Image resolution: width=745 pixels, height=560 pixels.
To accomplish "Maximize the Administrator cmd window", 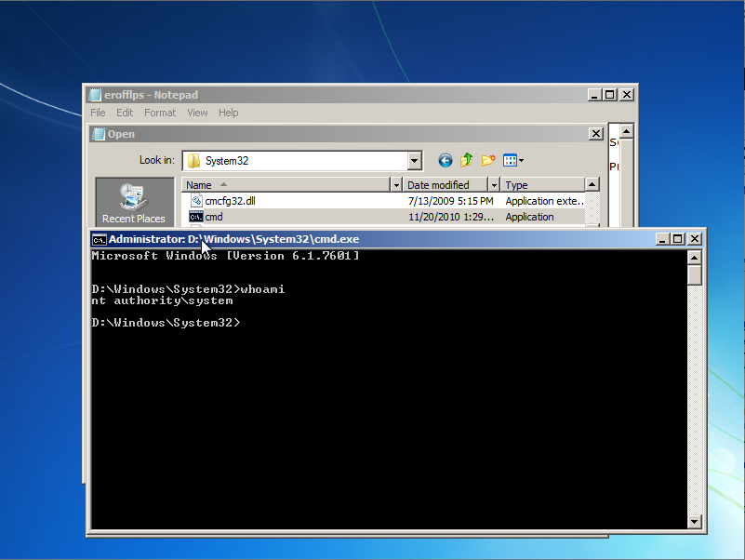I will click(x=677, y=239).
